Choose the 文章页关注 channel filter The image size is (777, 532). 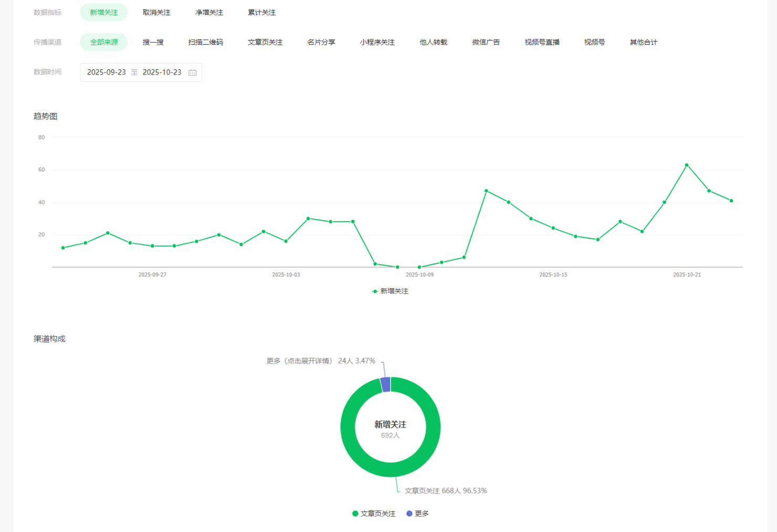pos(265,42)
